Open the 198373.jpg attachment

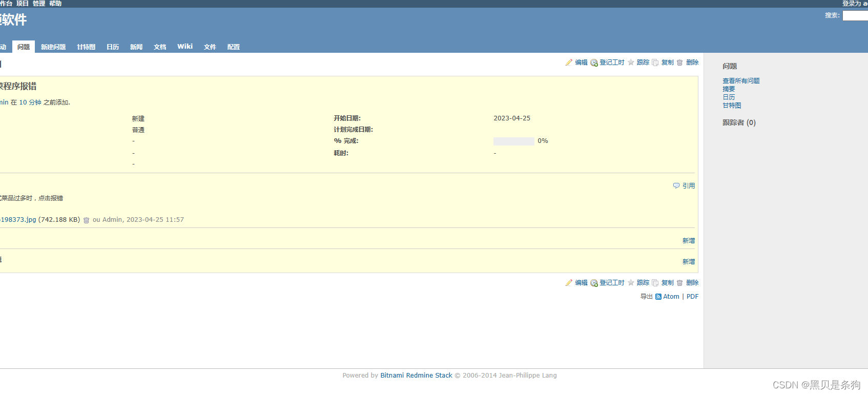[18, 220]
